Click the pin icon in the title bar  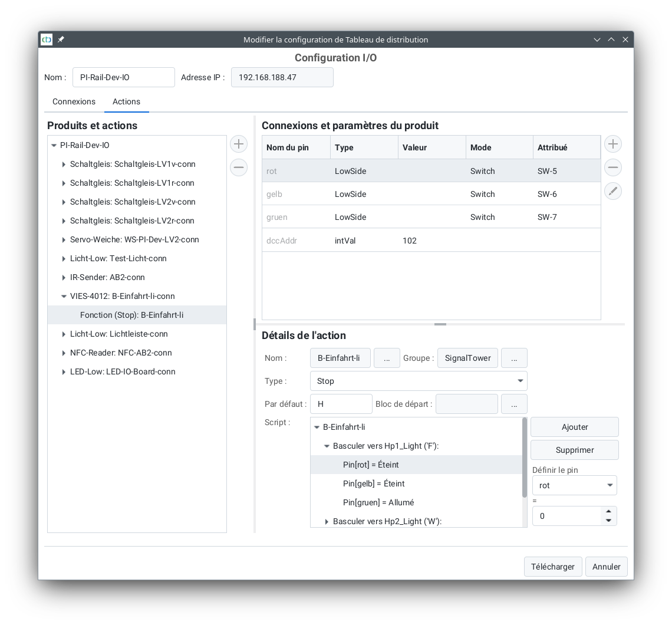61,40
